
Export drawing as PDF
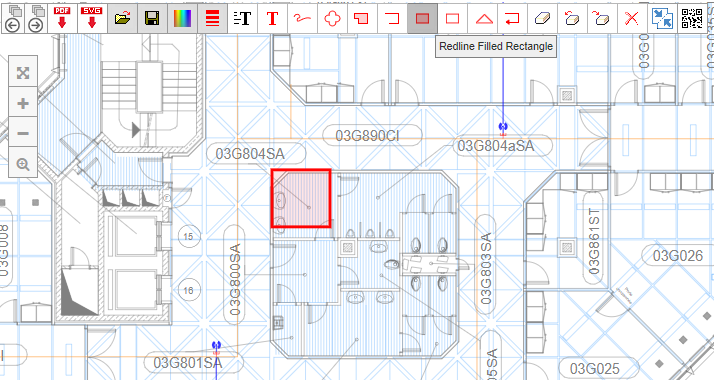click(x=62, y=18)
